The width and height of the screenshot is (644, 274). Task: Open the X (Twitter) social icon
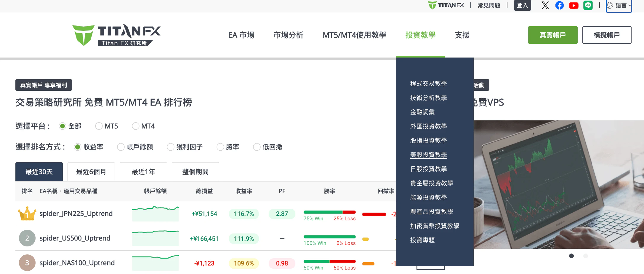click(545, 5)
